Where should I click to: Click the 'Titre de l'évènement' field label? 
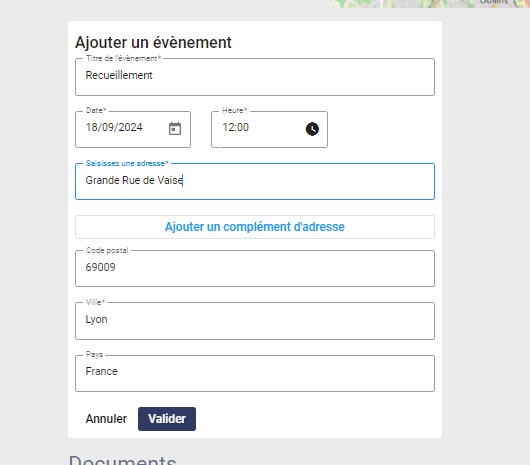click(123, 58)
